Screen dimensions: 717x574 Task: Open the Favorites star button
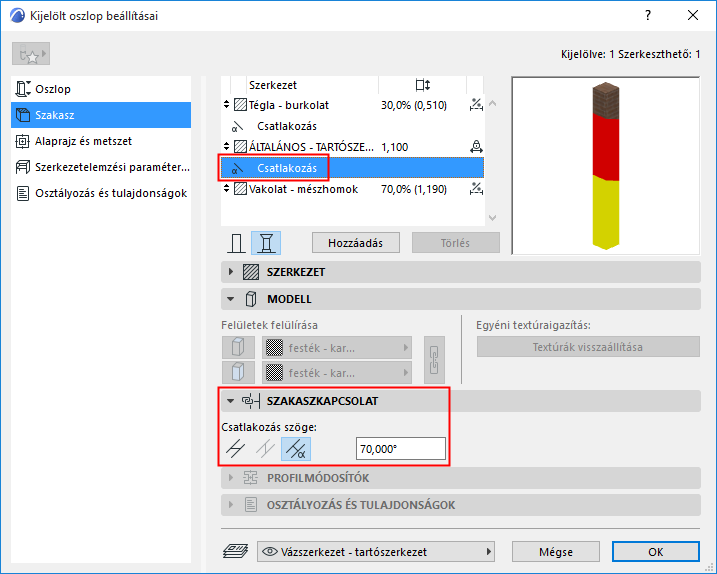coord(31,54)
